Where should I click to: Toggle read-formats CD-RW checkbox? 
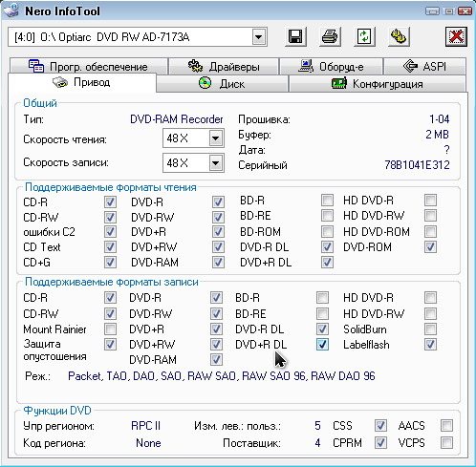(110, 217)
